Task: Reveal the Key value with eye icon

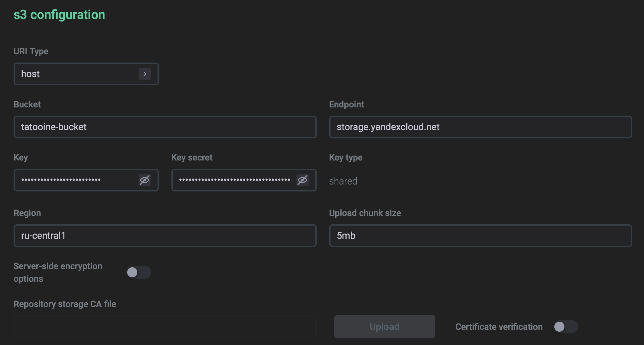Action: click(x=145, y=180)
